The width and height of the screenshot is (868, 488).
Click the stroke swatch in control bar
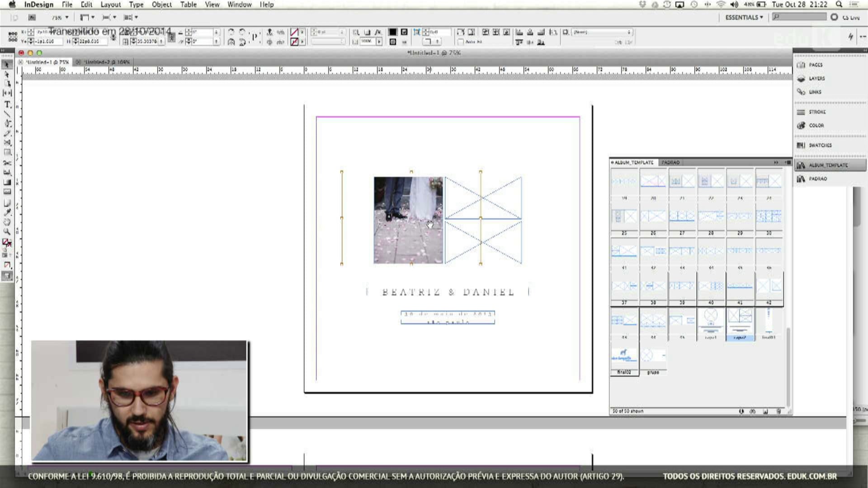[x=294, y=42]
